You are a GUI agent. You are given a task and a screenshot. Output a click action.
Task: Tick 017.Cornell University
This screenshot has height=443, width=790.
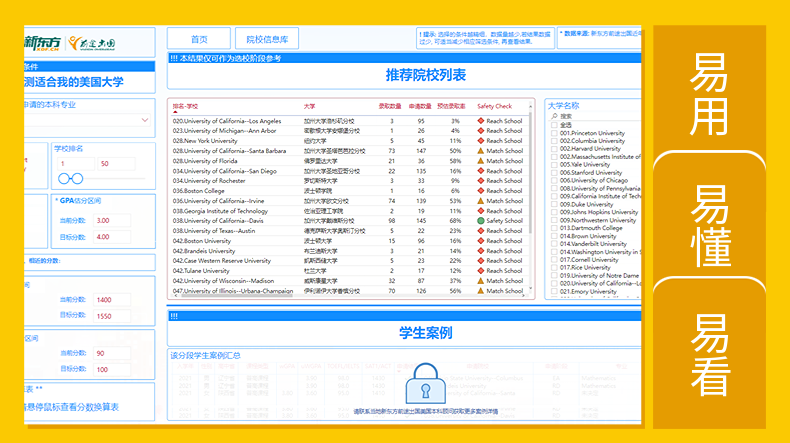coord(554,260)
